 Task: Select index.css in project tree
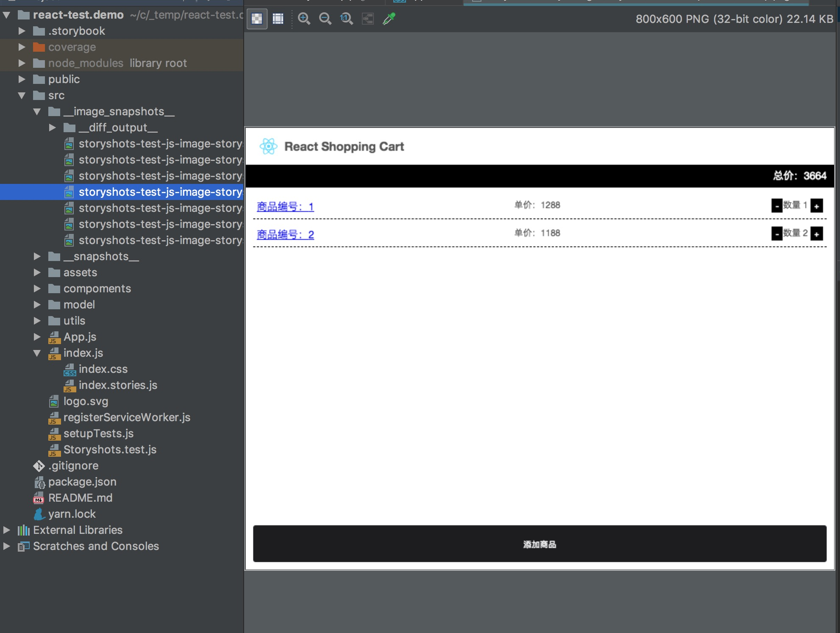pos(103,369)
